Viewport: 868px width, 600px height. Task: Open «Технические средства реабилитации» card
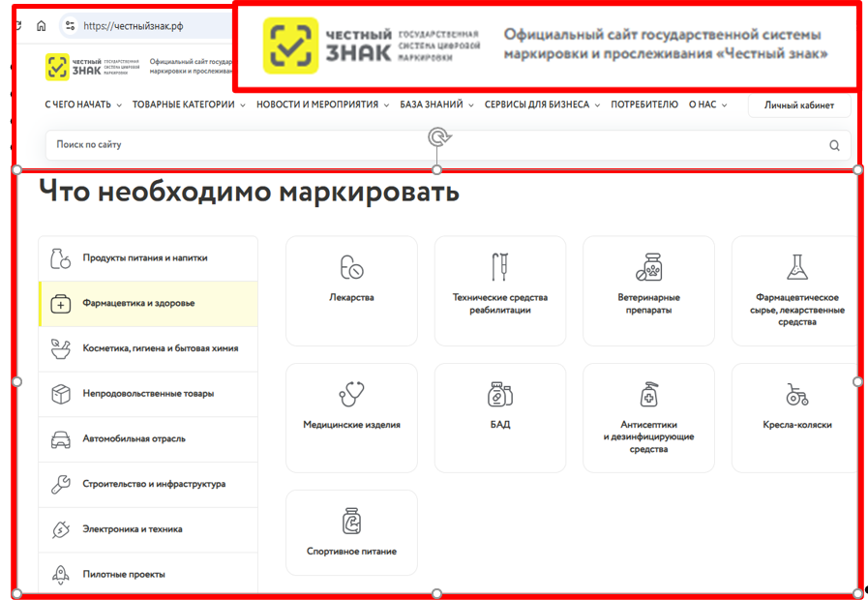click(x=500, y=291)
